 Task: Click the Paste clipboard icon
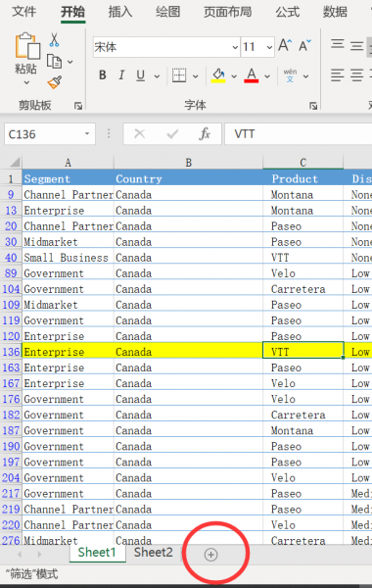(x=27, y=46)
